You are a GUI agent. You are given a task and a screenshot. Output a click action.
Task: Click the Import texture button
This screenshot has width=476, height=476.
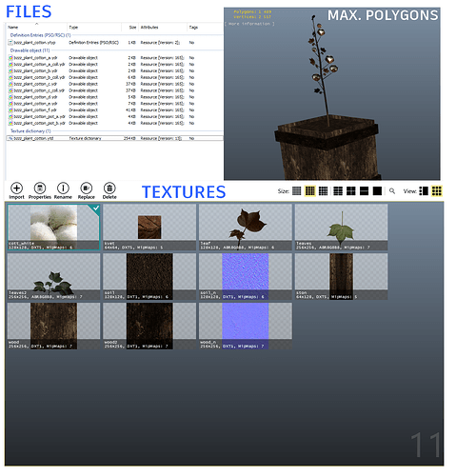pos(16,190)
